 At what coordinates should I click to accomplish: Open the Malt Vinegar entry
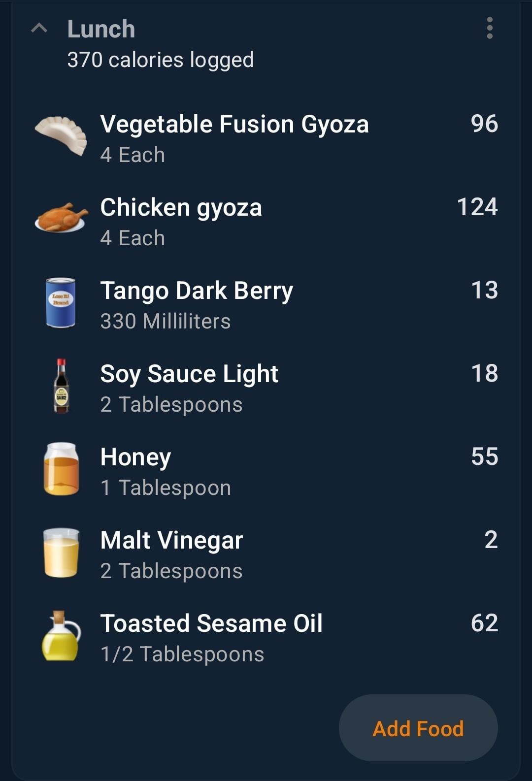coord(266,554)
